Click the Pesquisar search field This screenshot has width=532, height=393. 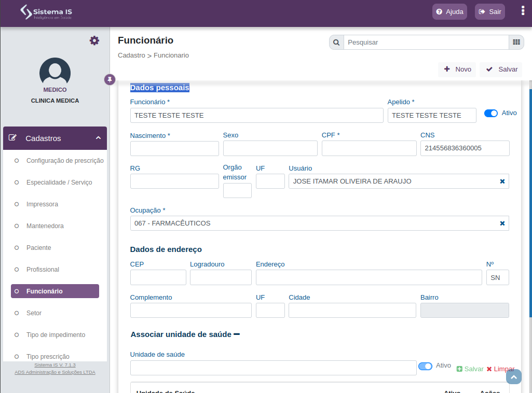pos(426,43)
